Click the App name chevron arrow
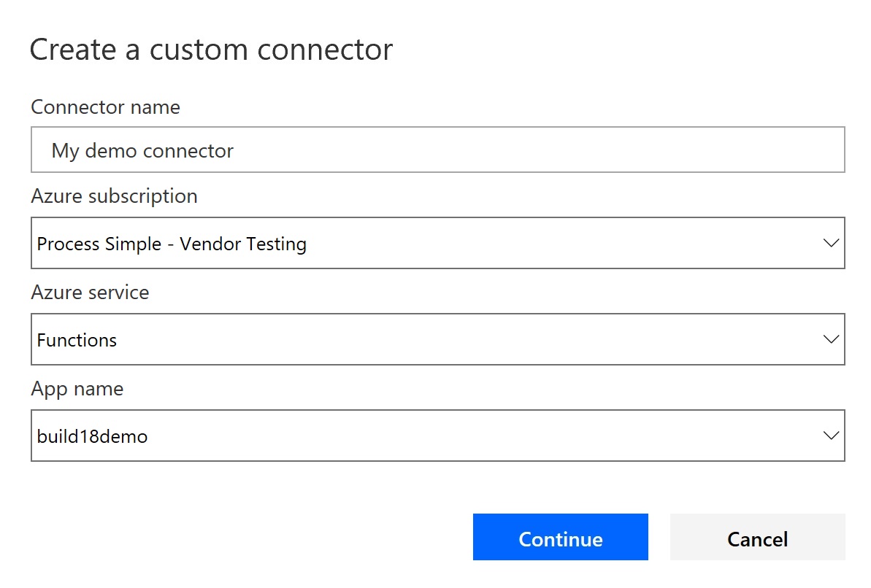871x588 pixels. (x=830, y=436)
